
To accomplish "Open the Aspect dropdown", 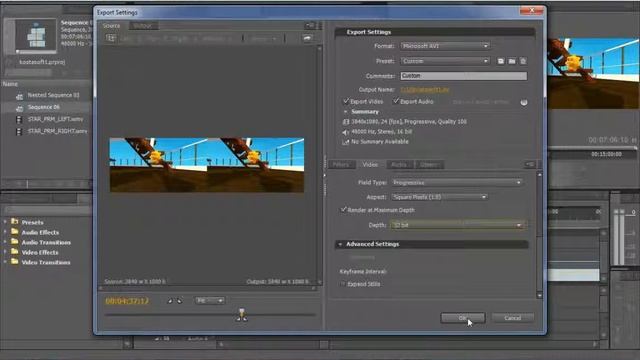I will point(440,197).
